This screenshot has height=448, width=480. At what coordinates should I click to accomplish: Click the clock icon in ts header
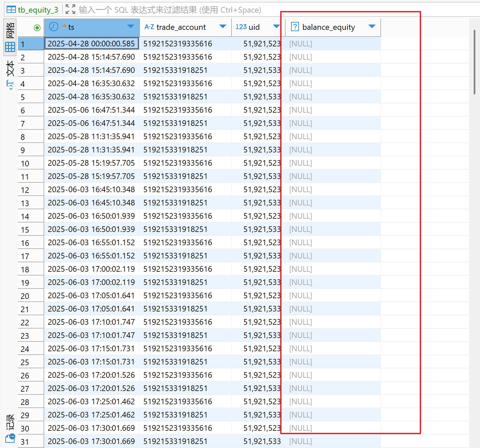click(x=54, y=27)
